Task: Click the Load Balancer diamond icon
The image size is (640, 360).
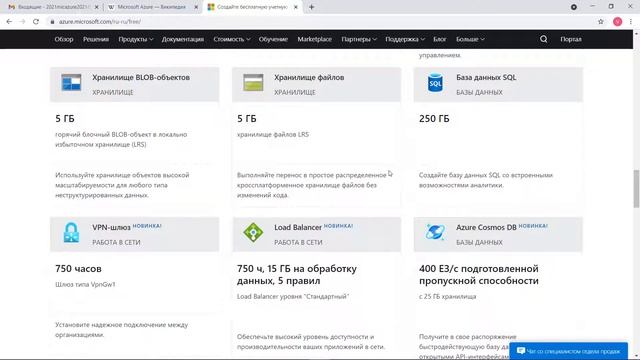Action: coord(253,233)
